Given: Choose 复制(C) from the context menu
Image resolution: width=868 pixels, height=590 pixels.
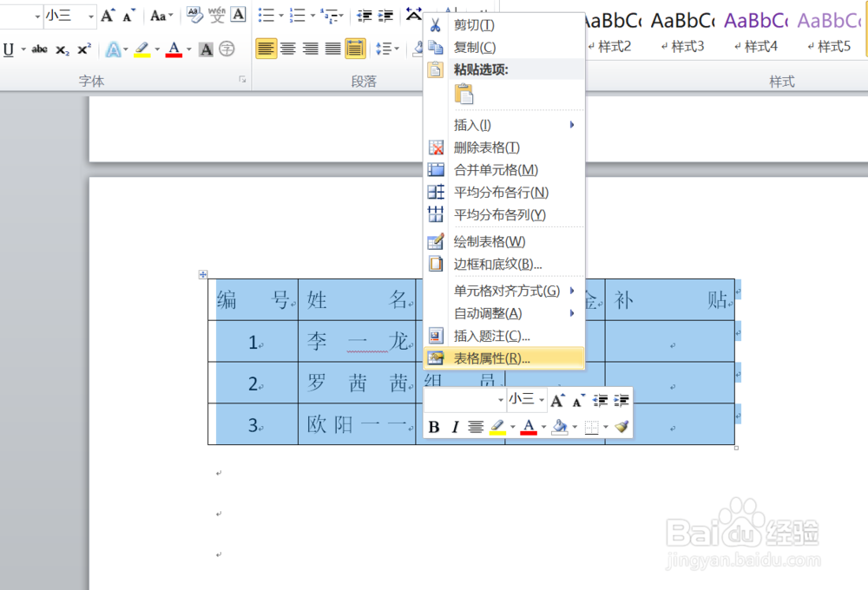Looking at the screenshot, I should (503, 48).
